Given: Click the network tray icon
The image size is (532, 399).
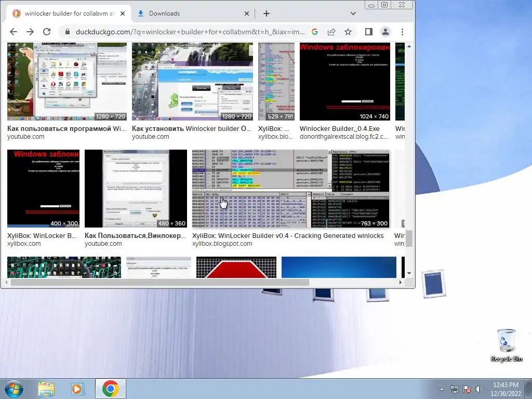Looking at the screenshot, I should pos(454,389).
